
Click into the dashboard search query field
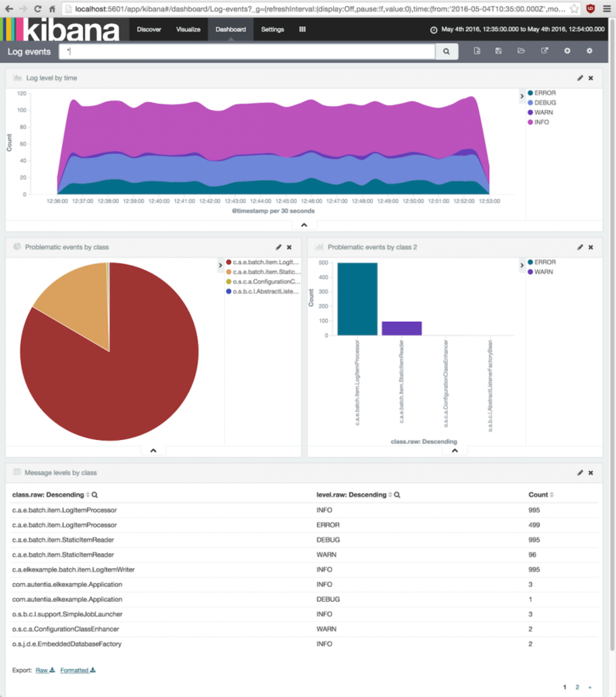coord(247,52)
